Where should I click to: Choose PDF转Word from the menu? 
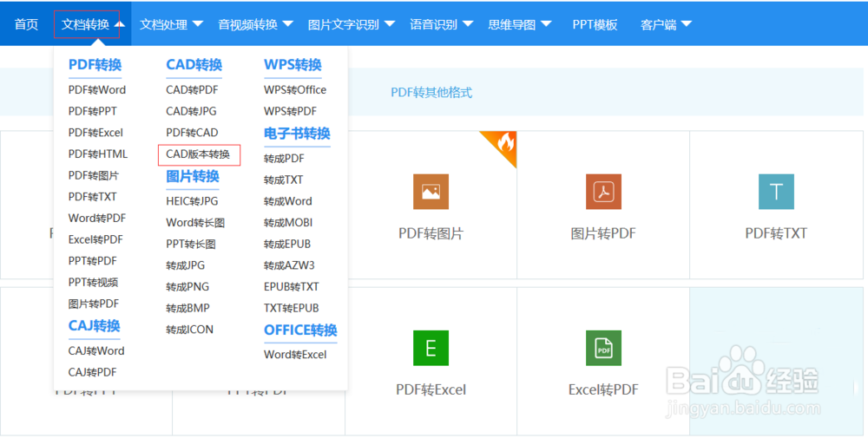(x=97, y=89)
